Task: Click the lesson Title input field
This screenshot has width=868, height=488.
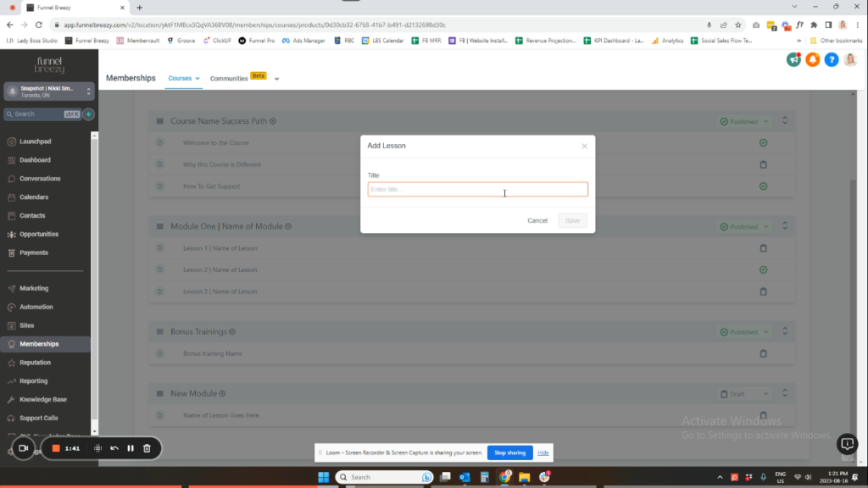Action: coord(477,190)
